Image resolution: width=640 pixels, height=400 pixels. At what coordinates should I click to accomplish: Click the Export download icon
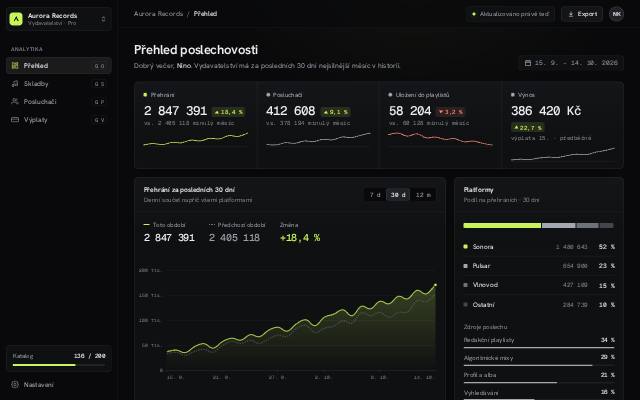(x=571, y=14)
